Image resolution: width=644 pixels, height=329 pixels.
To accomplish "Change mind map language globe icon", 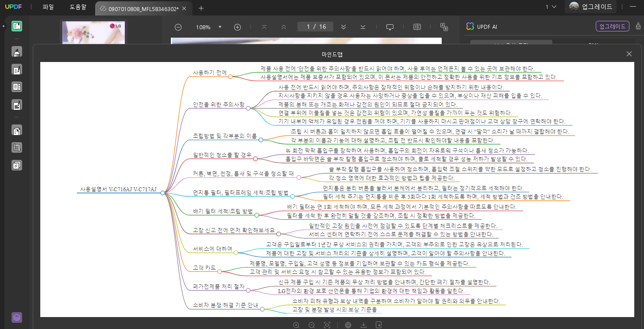I will point(348,325).
